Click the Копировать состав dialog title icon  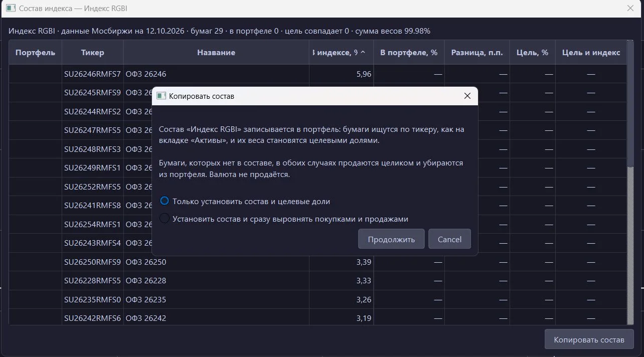click(x=161, y=96)
